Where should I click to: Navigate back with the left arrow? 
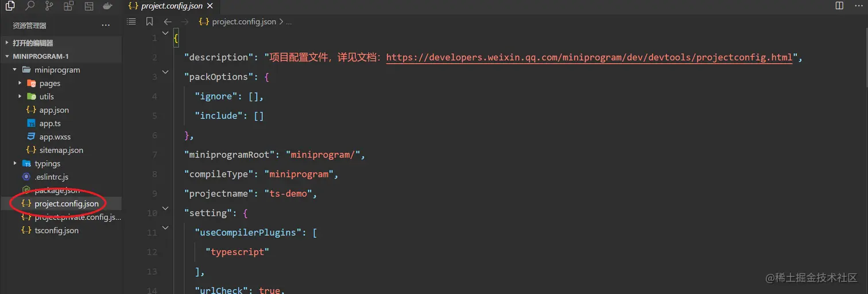click(x=168, y=22)
